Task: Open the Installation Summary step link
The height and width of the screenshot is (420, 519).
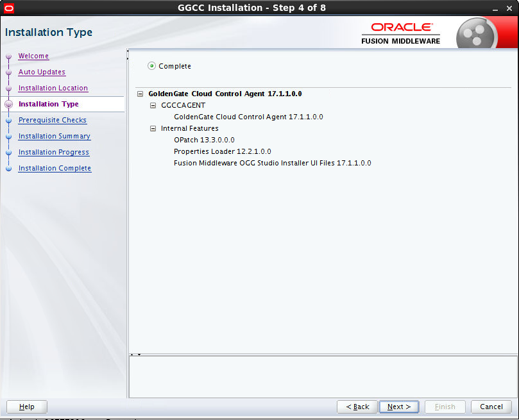Action: (54, 136)
